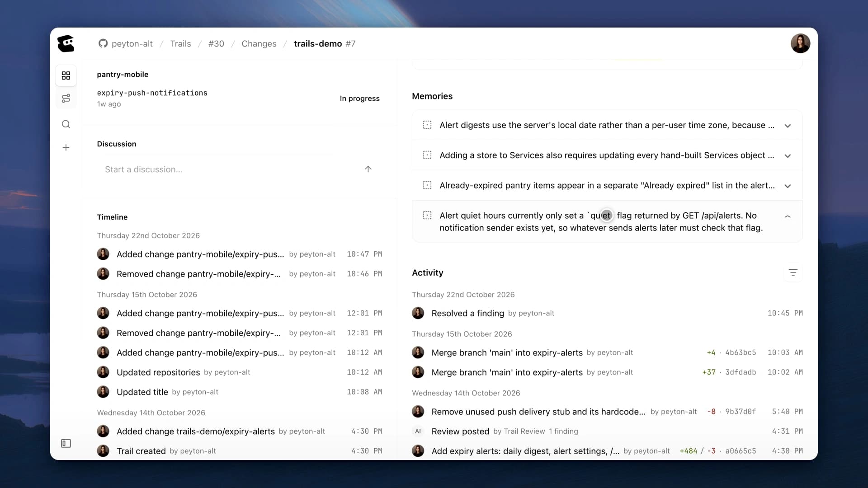Click avatar on 'Trail created' row
Viewport: 868px width, 488px height.
coord(103,451)
